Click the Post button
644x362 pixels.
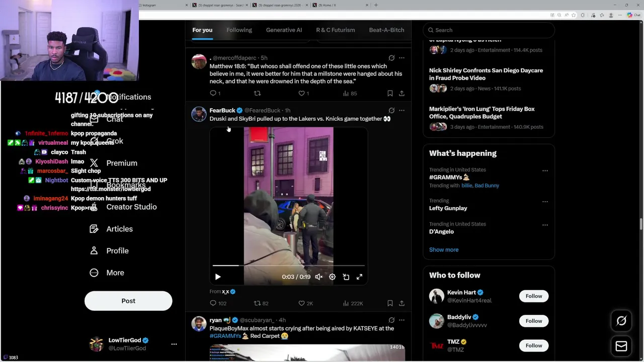pyautogui.click(x=128, y=301)
